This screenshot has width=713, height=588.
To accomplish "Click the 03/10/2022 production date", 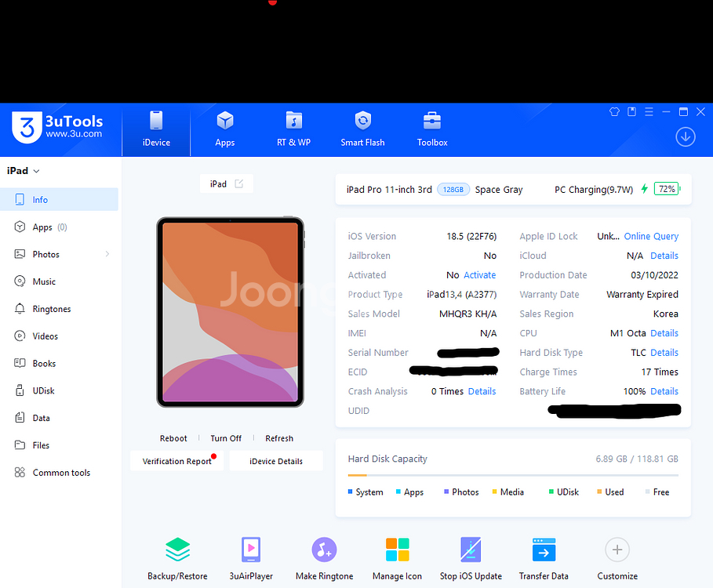I will (x=654, y=275).
